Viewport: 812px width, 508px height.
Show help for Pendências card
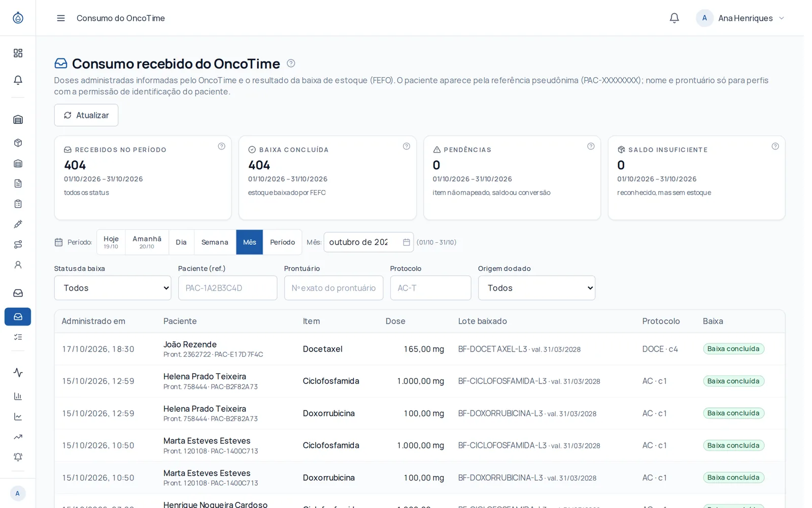pos(591,146)
